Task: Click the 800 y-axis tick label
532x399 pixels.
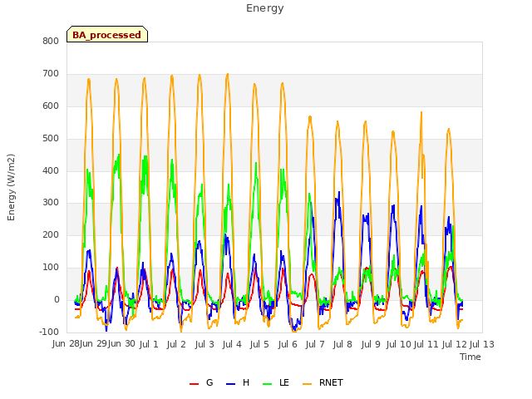Action: [51, 42]
